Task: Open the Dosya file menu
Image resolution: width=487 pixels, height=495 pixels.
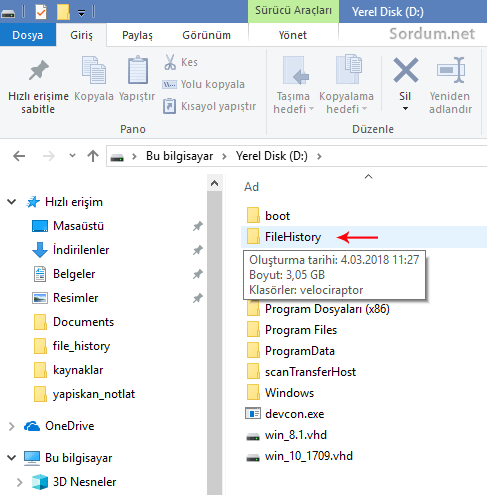Action: pos(28,35)
